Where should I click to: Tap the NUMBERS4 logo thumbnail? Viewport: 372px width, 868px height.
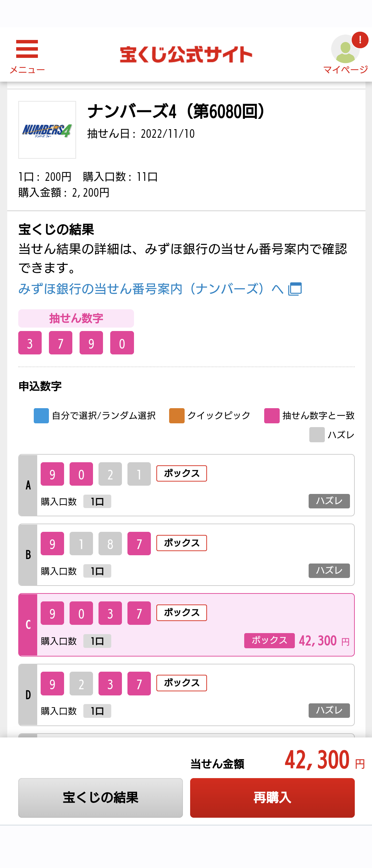pyautogui.click(x=47, y=130)
